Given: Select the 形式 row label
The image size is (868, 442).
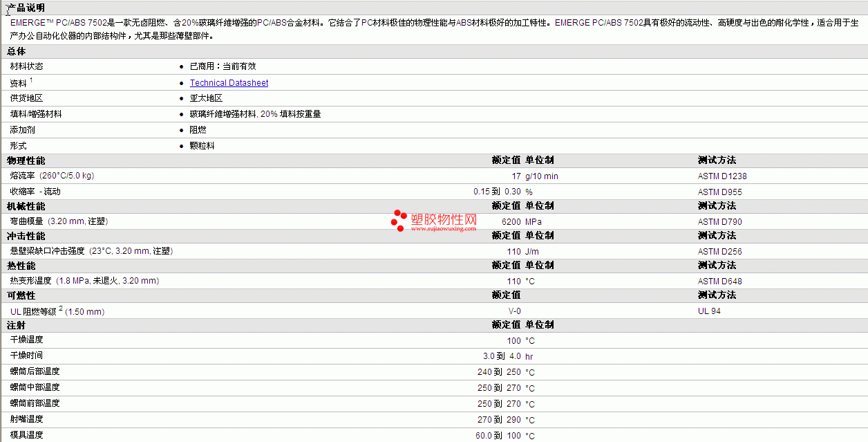Looking at the screenshot, I should click(x=18, y=146).
